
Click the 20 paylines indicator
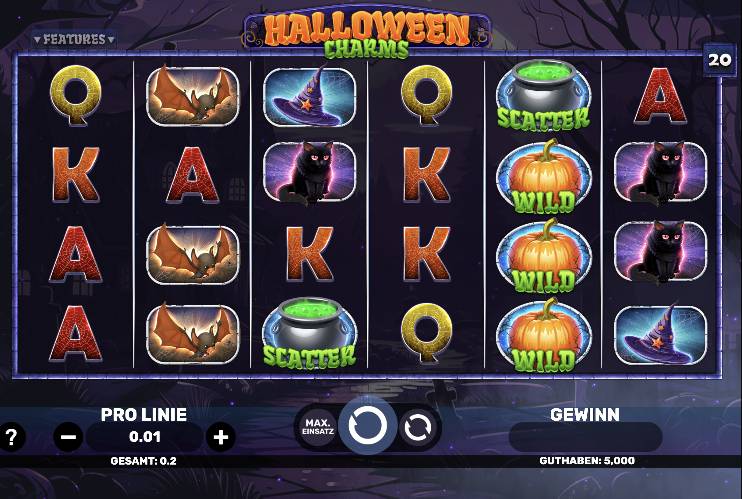tap(719, 60)
